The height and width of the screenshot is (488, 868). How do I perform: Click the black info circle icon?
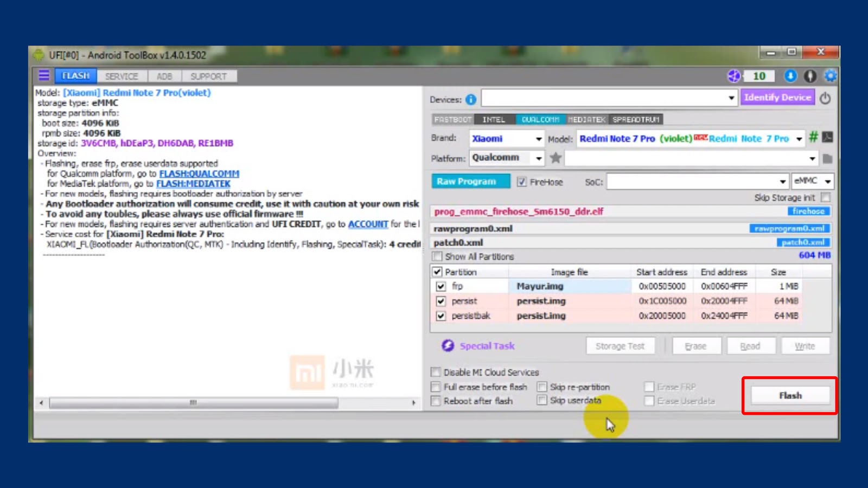(810, 76)
